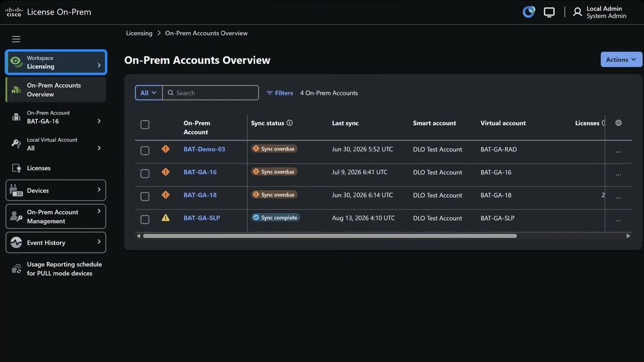Open the circular assistant icon in header

(529, 12)
